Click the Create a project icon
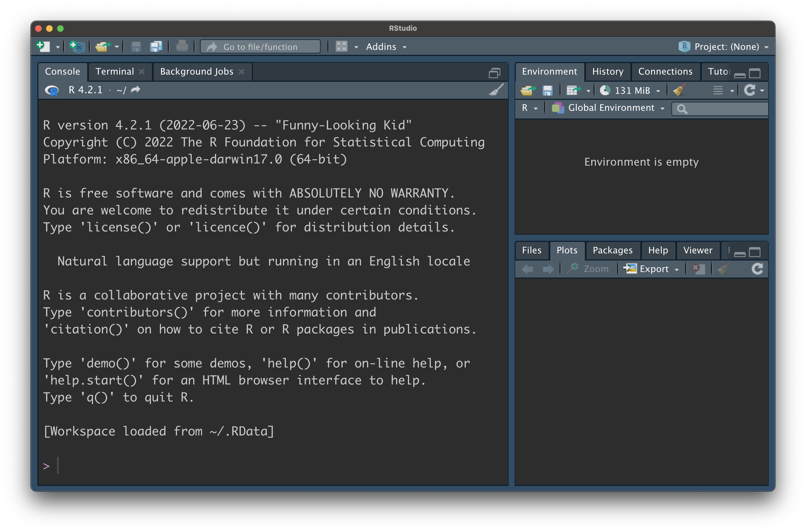This screenshot has height=532, width=806. (77, 47)
